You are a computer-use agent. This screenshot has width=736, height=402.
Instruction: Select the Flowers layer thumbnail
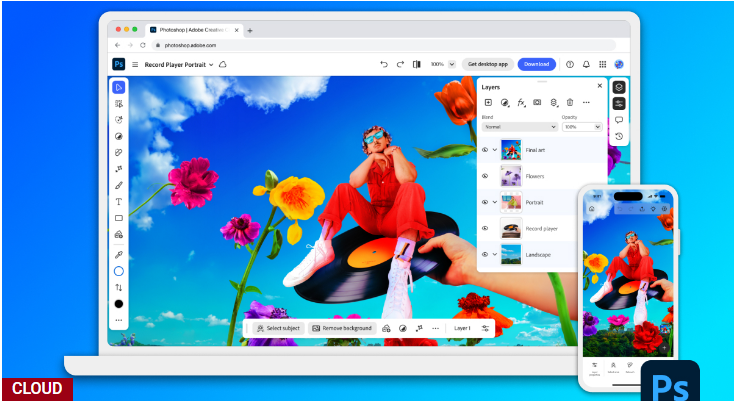pos(511,176)
